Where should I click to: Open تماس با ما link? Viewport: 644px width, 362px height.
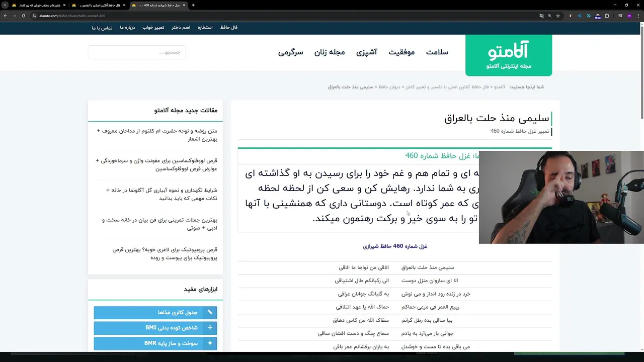click(102, 28)
